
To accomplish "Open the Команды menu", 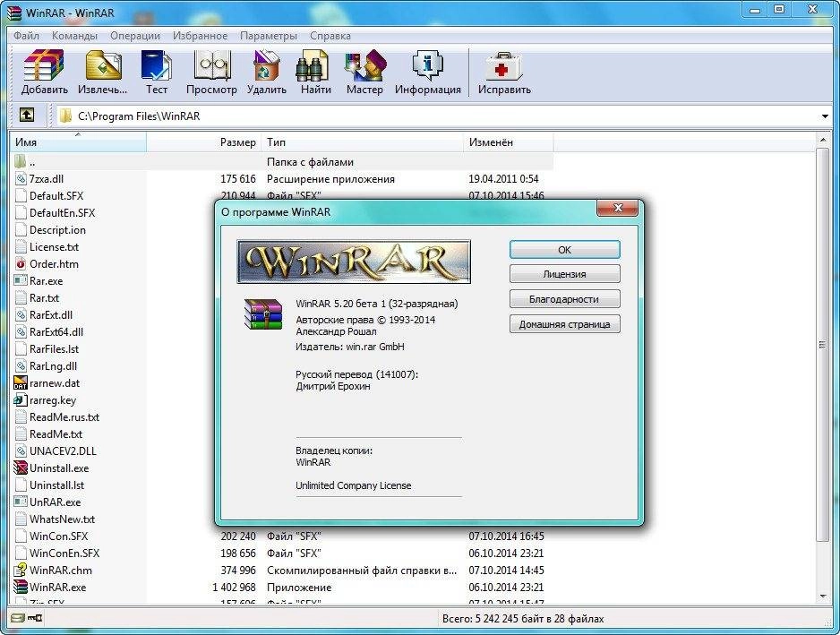I will [x=74, y=36].
